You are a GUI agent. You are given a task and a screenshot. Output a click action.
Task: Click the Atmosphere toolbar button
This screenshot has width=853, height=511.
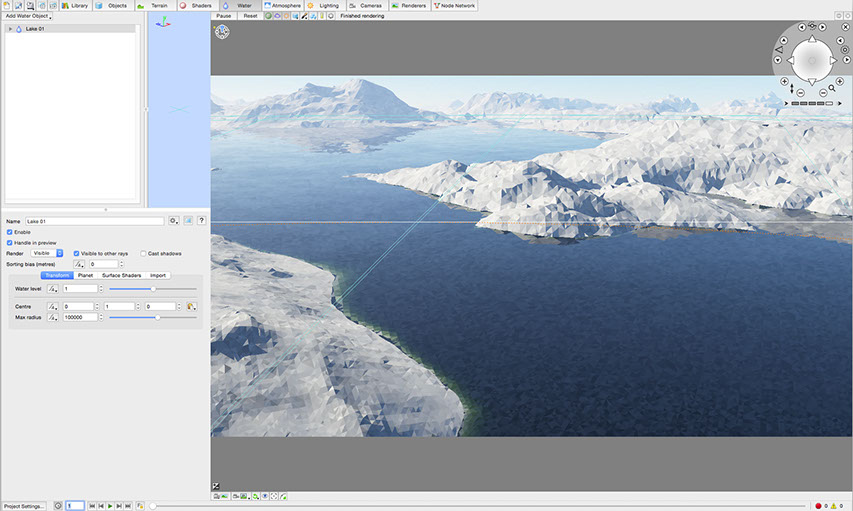(282, 6)
